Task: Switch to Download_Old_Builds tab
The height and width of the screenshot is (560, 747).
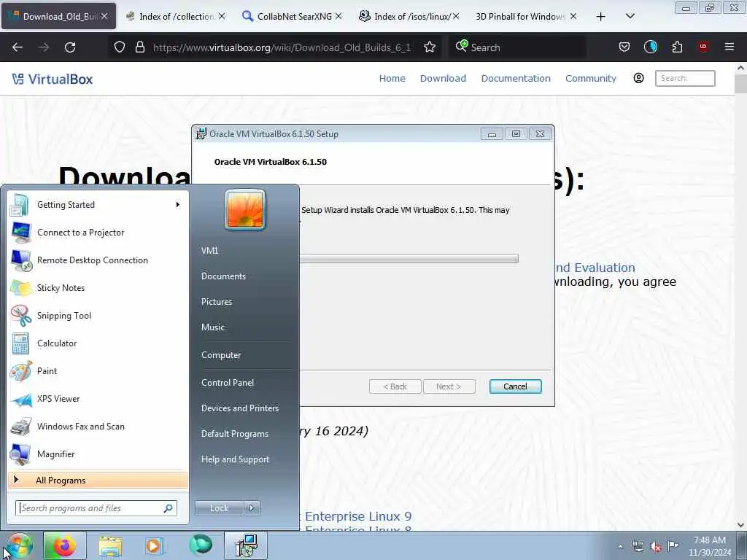Action: point(58,16)
